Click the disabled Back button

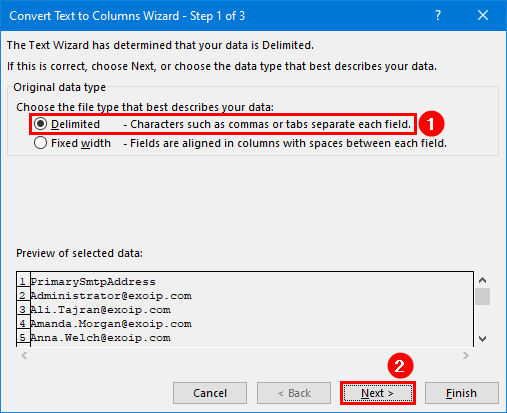294,393
